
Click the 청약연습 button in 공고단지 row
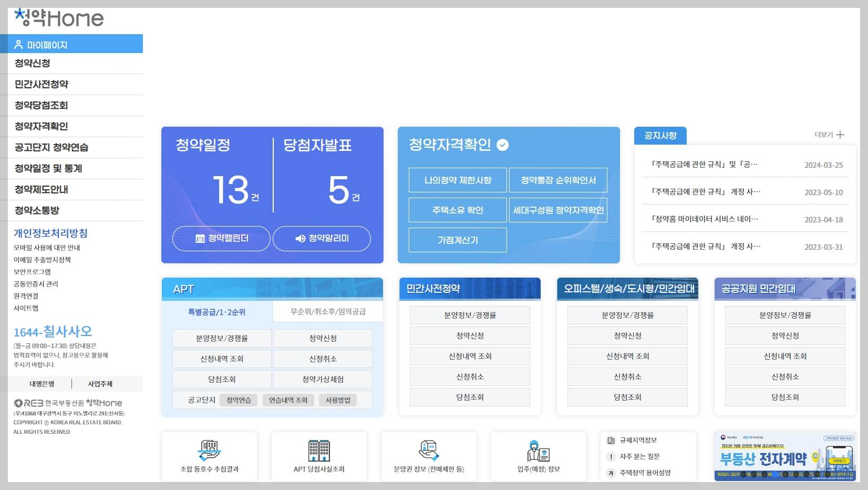(x=239, y=400)
